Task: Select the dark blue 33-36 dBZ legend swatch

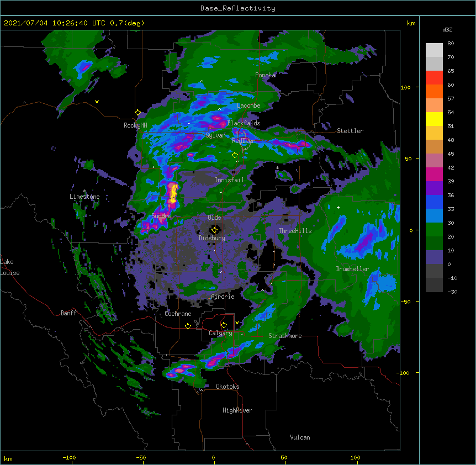Action: pos(434,202)
